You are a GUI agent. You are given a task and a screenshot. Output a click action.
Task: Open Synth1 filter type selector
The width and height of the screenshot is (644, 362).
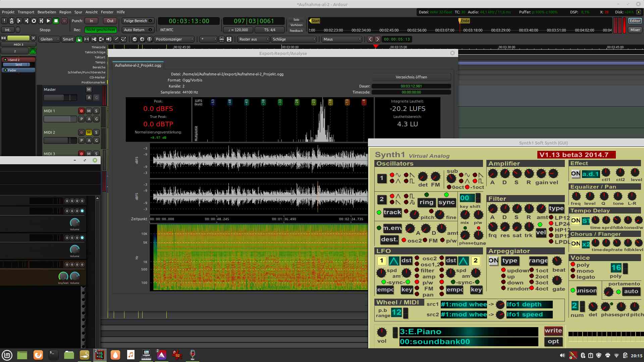[556, 208]
